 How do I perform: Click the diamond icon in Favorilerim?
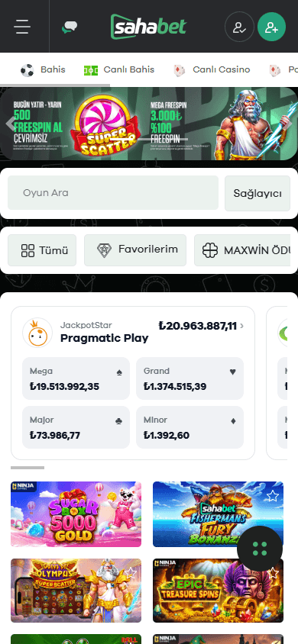click(105, 250)
